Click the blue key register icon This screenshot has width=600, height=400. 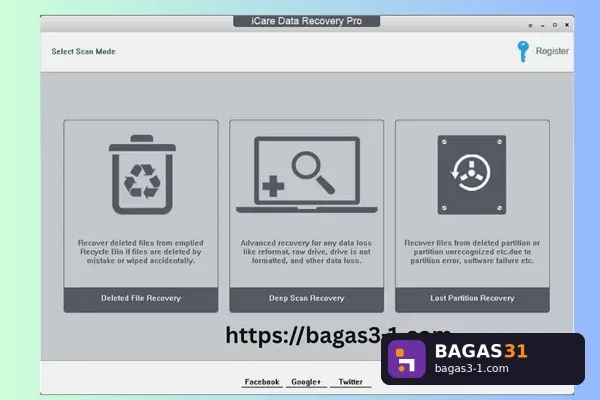pyautogui.click(x=523, y=51)
